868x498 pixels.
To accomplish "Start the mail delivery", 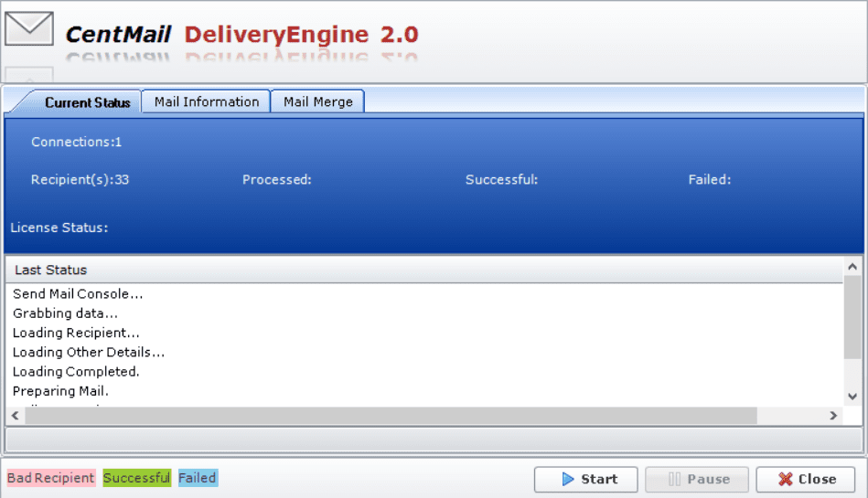I will coord(585,479).
